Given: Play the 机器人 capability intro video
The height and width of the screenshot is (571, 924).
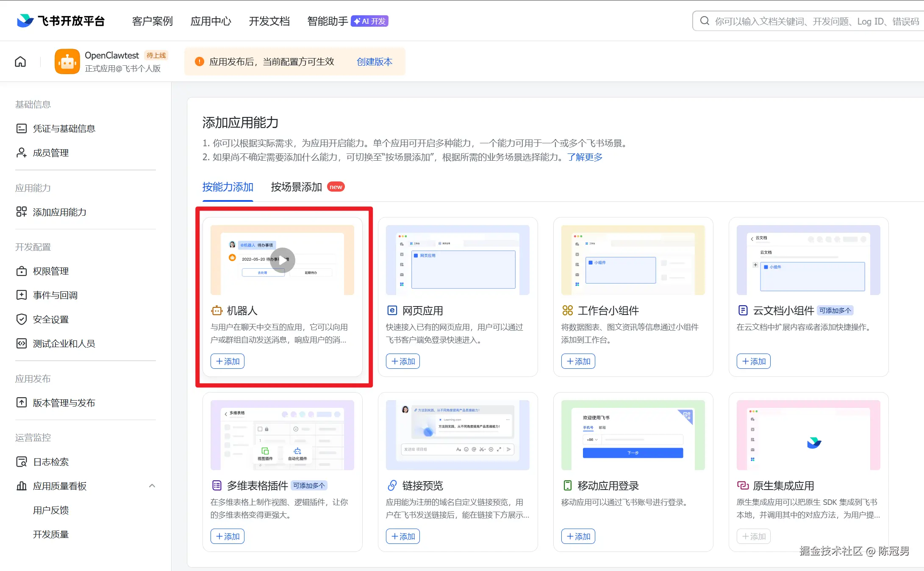Looking at the screenshot, I should coord(282,260).
